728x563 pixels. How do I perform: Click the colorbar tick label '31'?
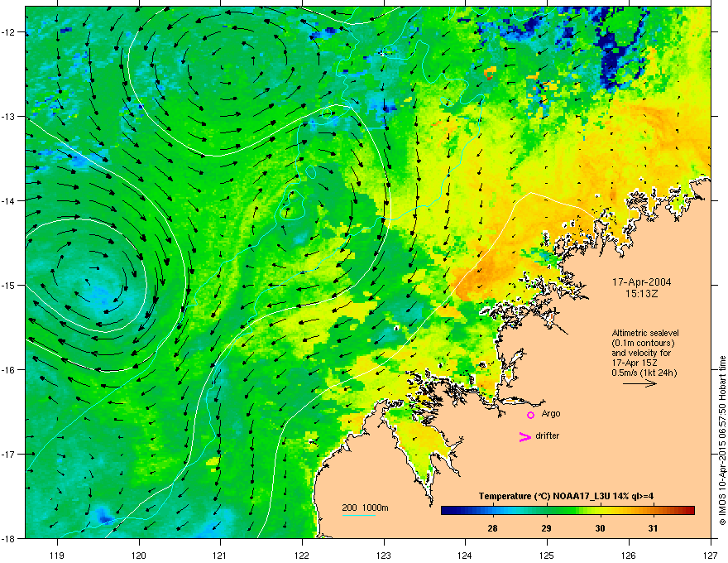click(654, 528)
